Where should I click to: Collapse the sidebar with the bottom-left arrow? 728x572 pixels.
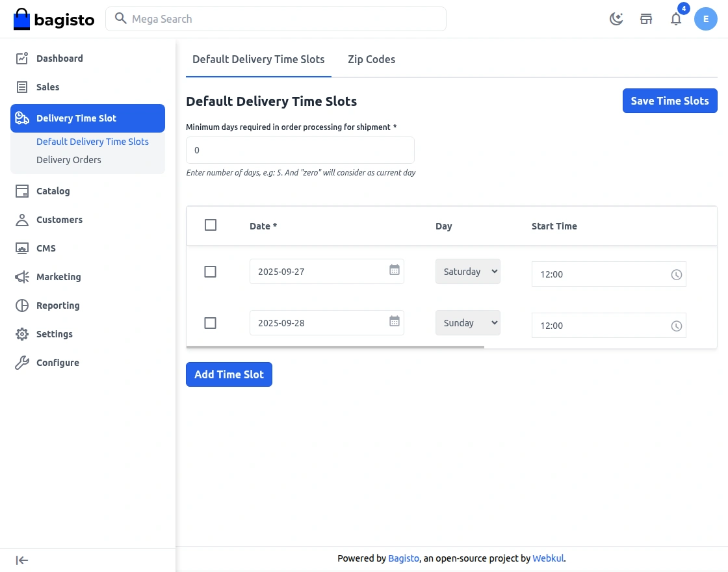coord(21,560)
